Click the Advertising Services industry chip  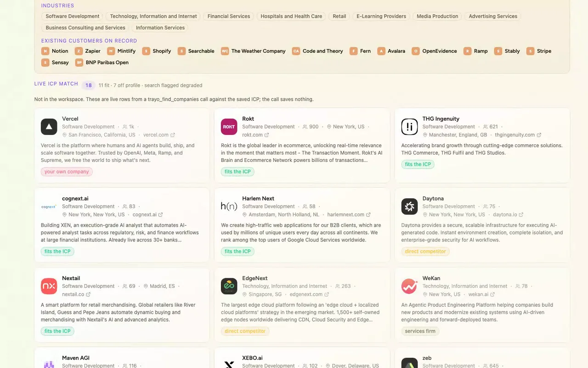493,16
